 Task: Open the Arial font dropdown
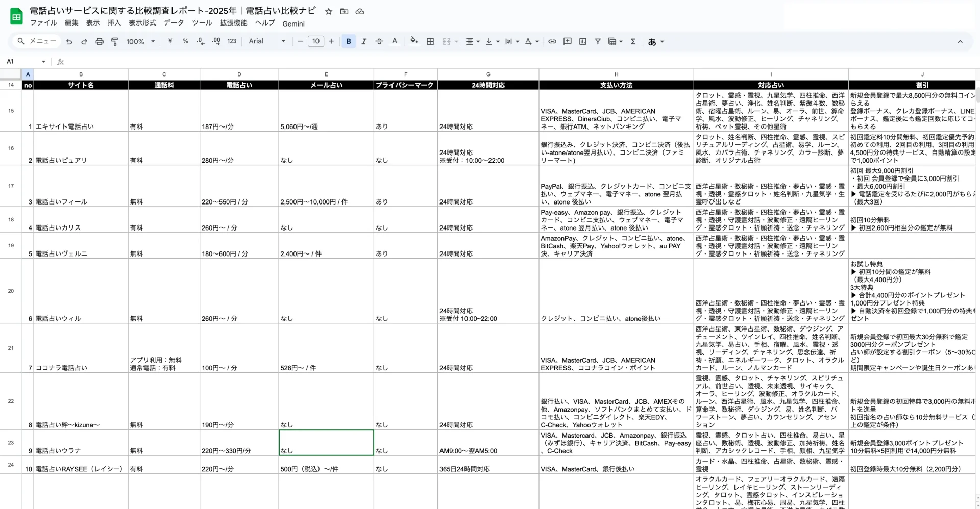pos(267,41)
